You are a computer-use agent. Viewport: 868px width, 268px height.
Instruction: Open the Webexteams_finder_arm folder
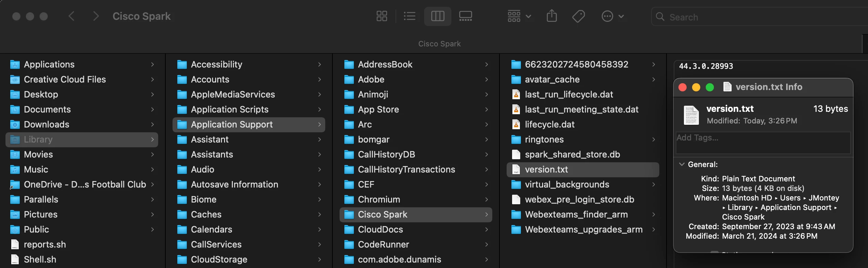(x=583, y=214)
